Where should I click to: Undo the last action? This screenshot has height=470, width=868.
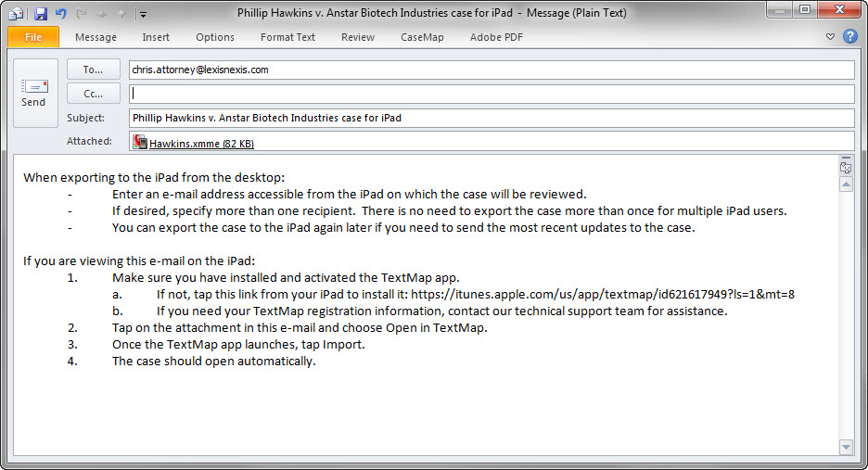coord(60,14)
